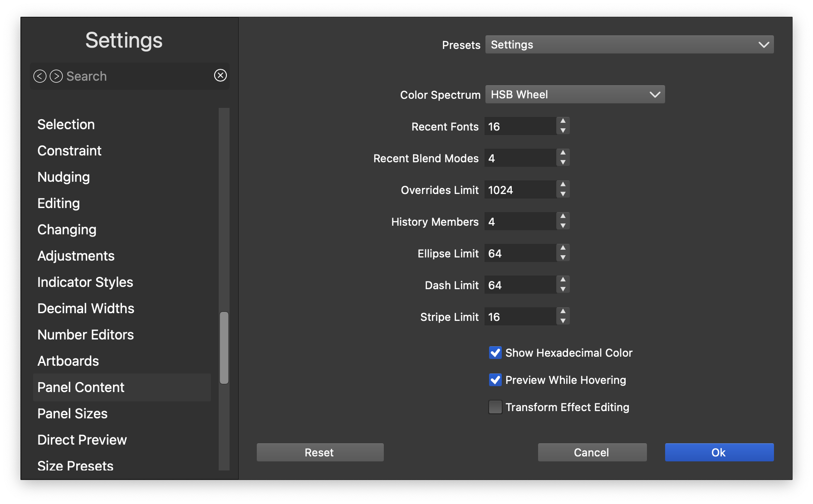Select Panel Sizes in sidebar

point(73,413)
